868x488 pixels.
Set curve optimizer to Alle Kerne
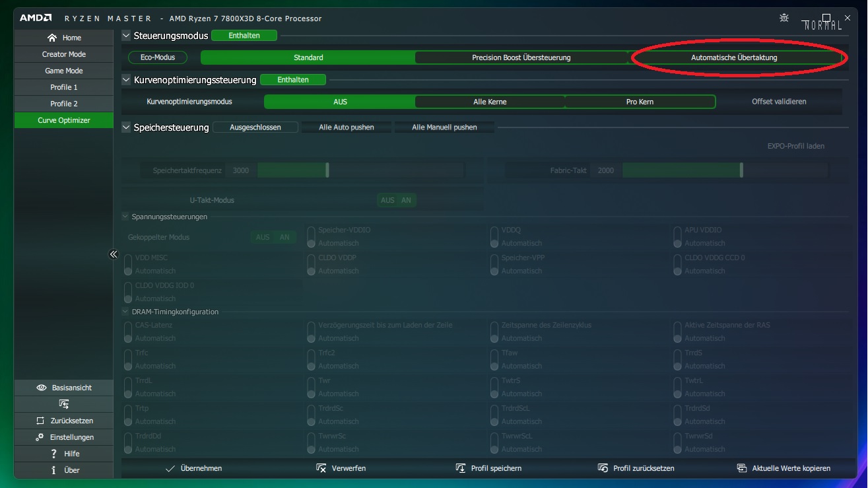click(x=490, y=102)
